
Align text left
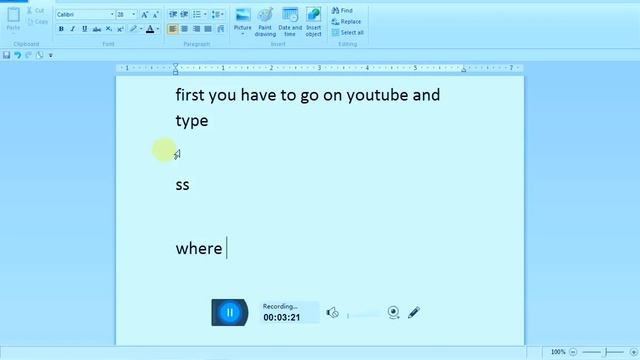click(x=173, y=29)
